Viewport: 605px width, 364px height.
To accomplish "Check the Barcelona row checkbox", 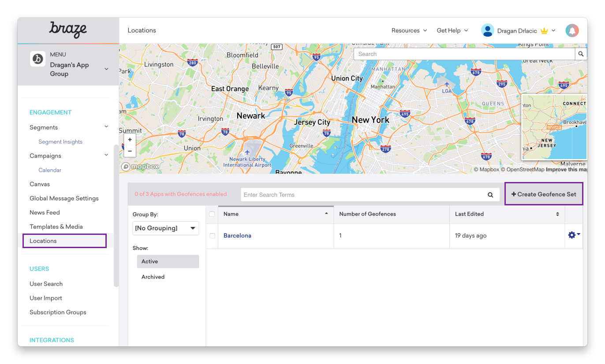I will (x=212, y=236).
